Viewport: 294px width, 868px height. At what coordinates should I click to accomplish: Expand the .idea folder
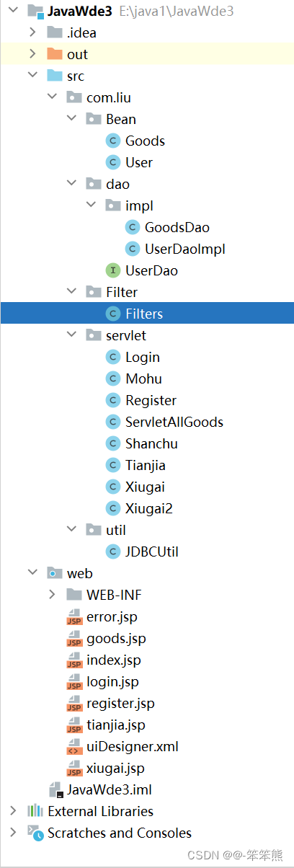pos(32,32)
